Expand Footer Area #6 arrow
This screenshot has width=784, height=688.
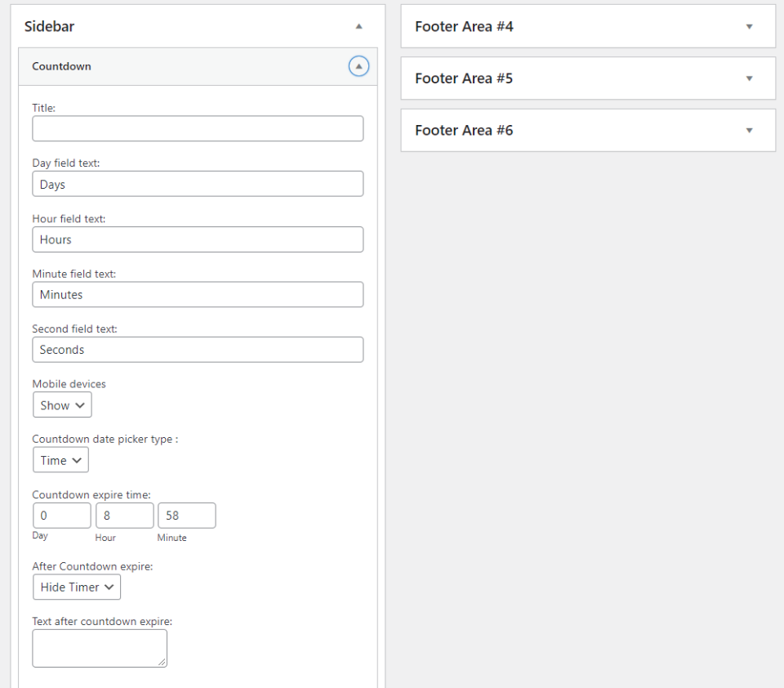coord(749,130)
